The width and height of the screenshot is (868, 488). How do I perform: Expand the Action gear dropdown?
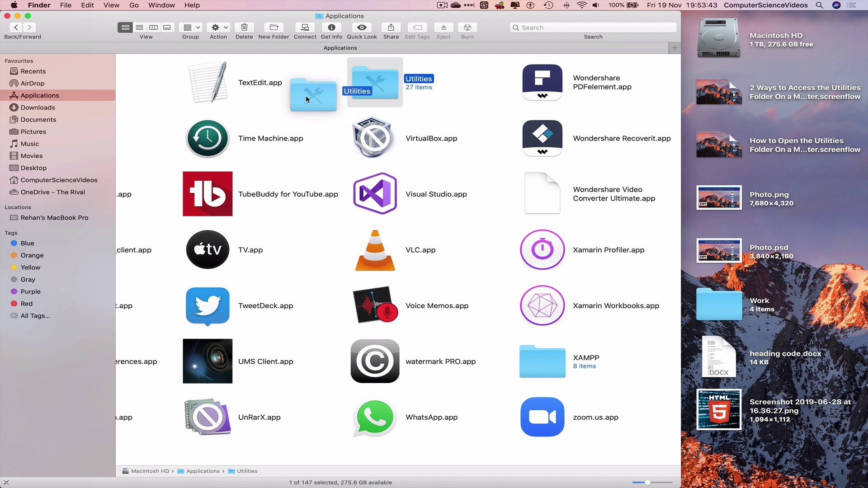tap(219, 28)
